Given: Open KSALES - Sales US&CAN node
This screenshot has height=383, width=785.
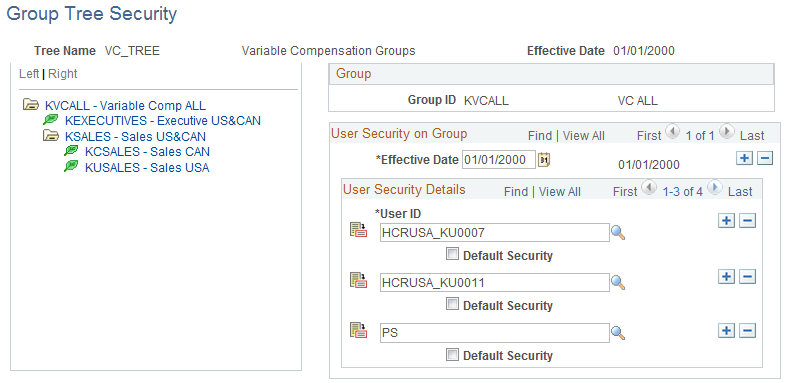Looking at the screenshot, I should pyautogui.click(x=135, y=136).
